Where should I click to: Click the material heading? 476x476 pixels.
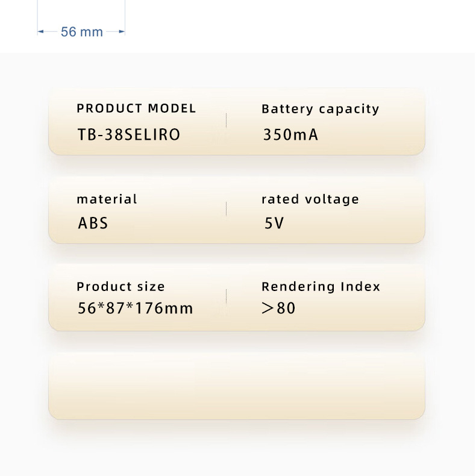(x=107, y=199)
